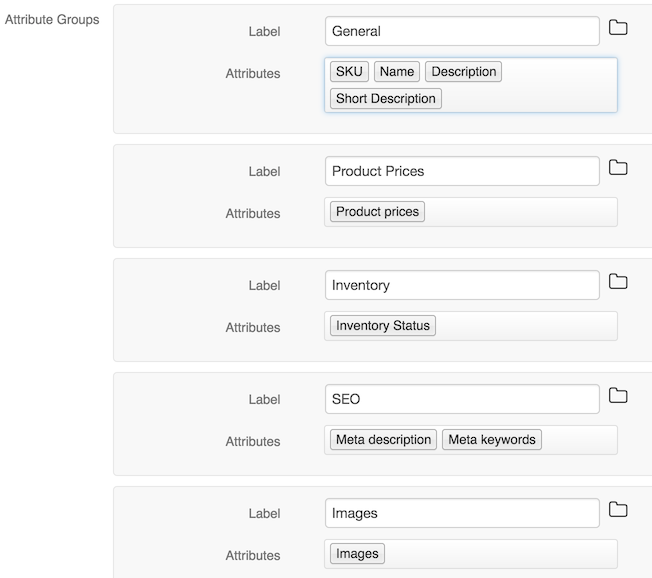Edit the General label text field
652x578 pixels.
(x=462, y=31)
